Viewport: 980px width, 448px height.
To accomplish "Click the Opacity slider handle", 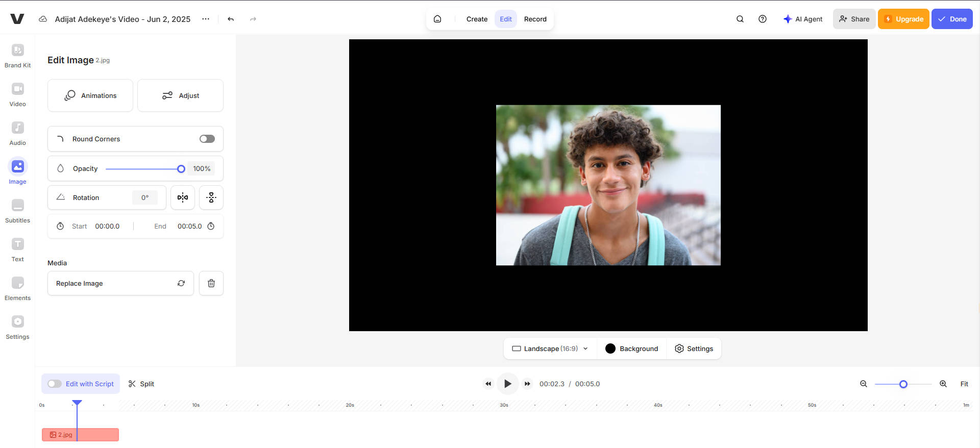I will [x=181, y=169].
